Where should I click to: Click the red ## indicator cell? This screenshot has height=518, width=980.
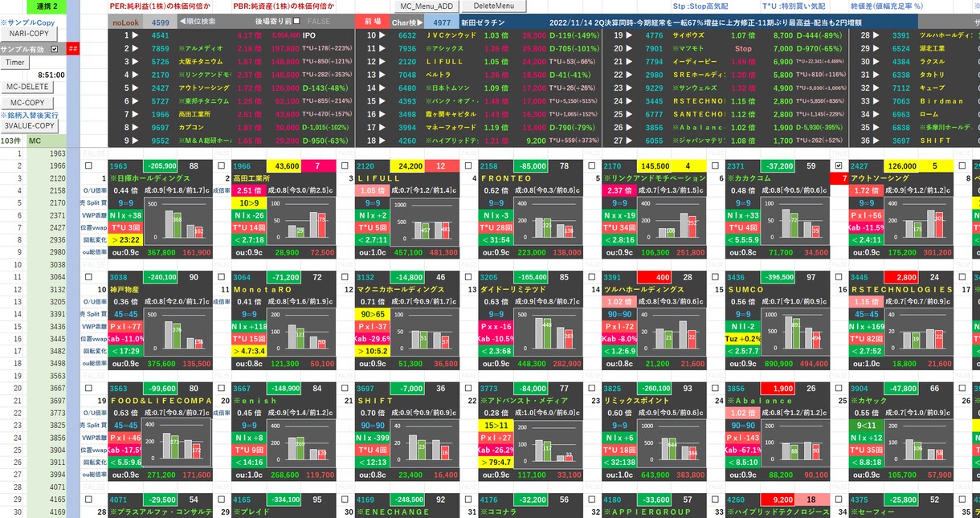pyautogui.click(x=72, y=49)
